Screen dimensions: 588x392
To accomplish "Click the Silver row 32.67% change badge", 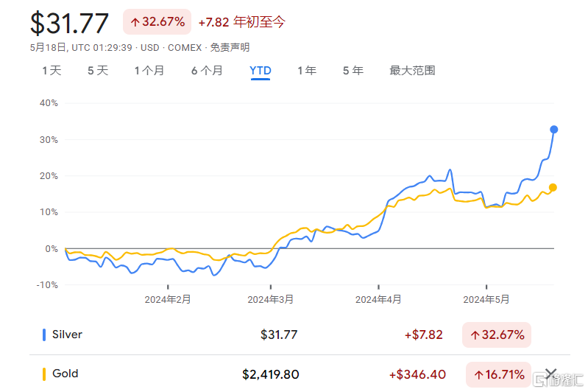I will click(496, 335).
